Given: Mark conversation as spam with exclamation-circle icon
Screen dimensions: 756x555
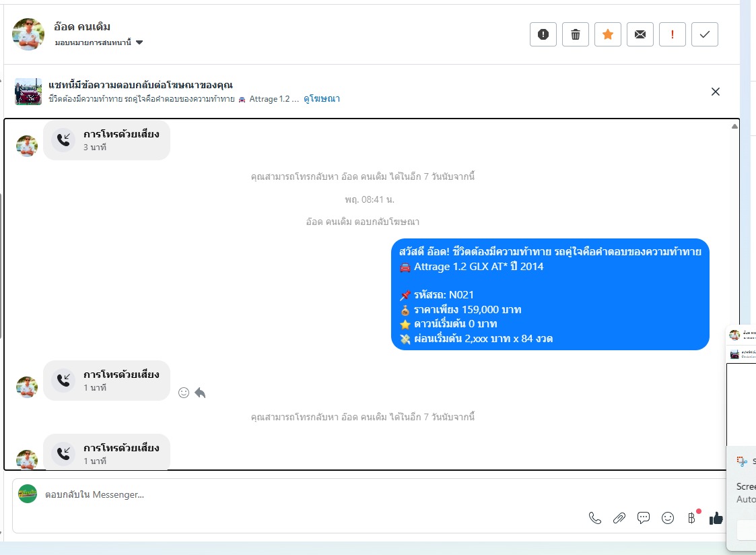Looking at the screenshot, I should click(x=543, y=34).
